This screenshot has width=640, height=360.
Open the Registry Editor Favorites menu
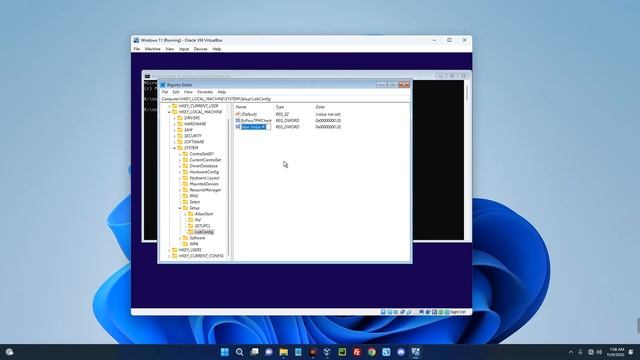(x=205, y=92)
